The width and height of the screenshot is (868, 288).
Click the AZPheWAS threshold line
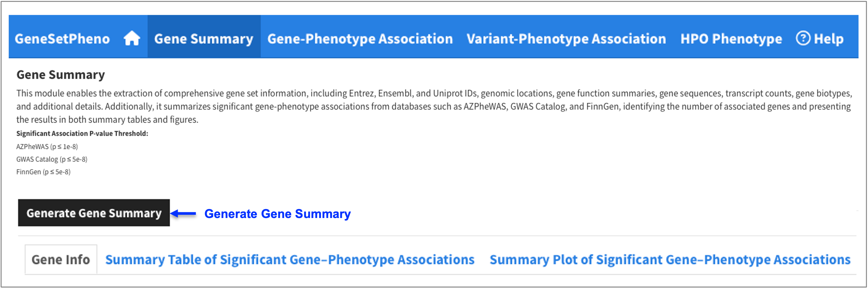tap(47, 146)
